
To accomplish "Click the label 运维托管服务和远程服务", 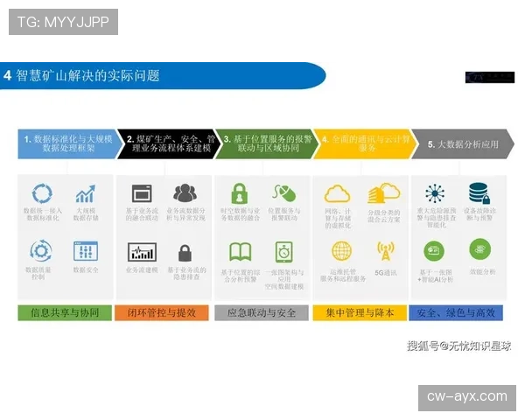I will [343, 276].
